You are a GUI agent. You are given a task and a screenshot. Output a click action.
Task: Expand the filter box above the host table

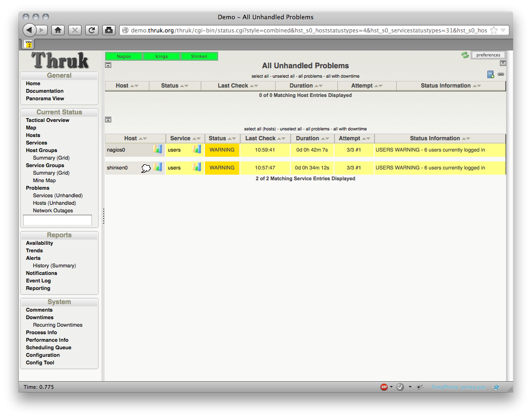click(108, 65)
